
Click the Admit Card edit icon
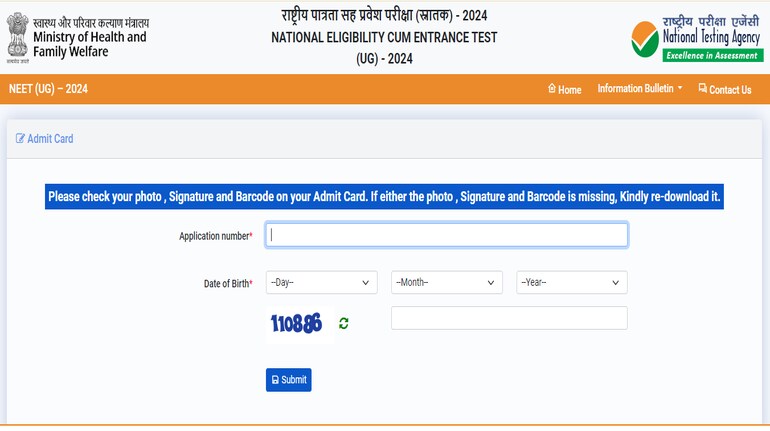(20, 138)
